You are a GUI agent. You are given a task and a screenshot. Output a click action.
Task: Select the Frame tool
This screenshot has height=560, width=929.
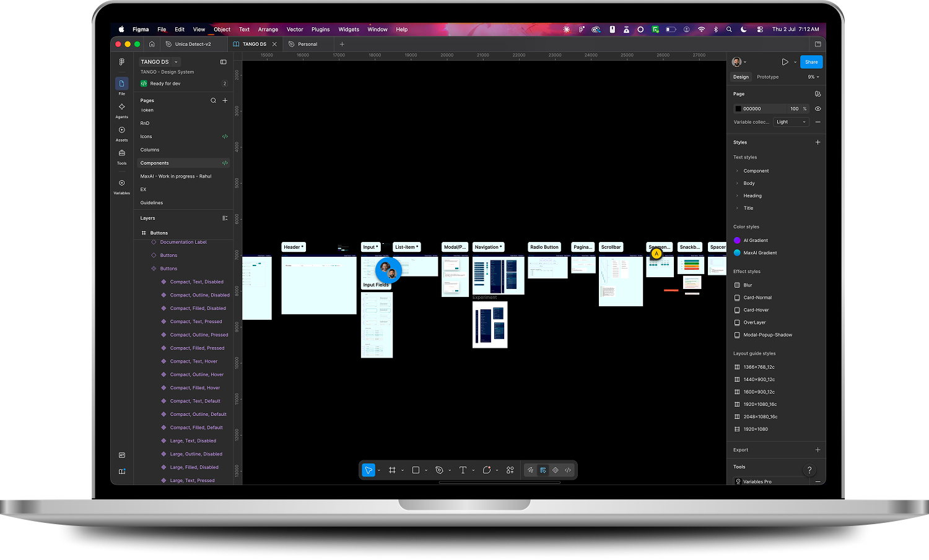pos(392,470)
